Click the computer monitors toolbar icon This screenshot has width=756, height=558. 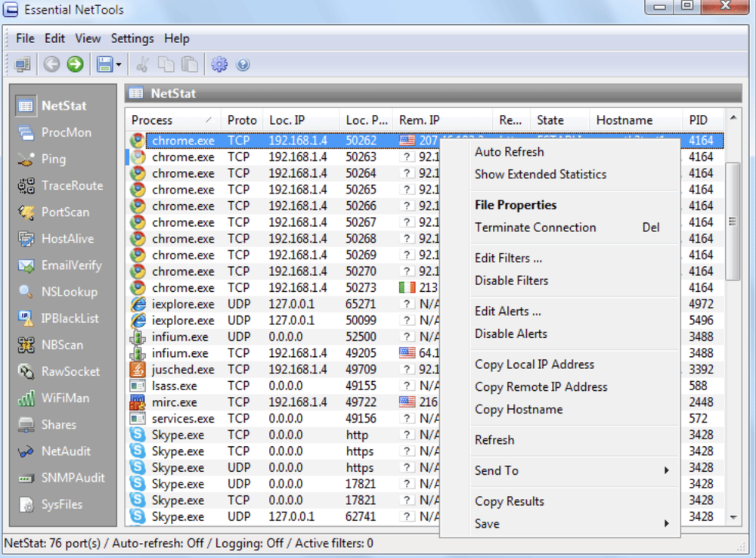click(x=23, y=64)
